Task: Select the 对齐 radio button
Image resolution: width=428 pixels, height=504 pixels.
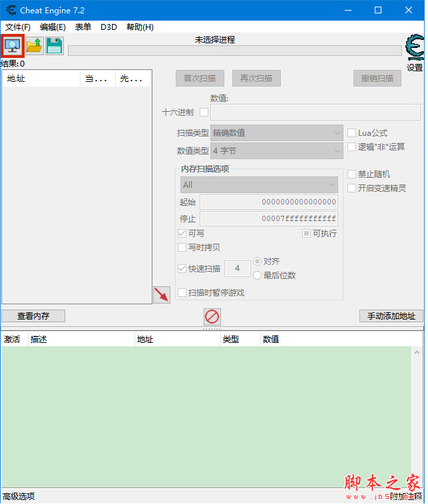Action: click(x=257, y=262)
